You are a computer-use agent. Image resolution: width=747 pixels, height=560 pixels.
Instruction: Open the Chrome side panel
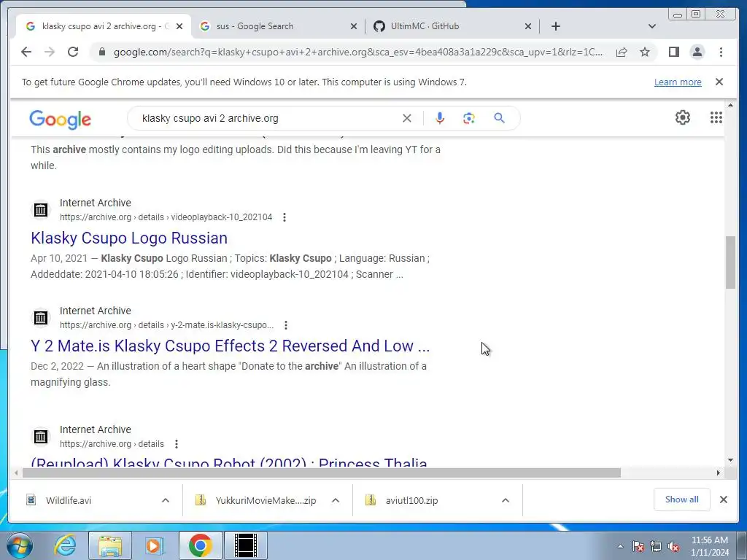coord(673,52)
